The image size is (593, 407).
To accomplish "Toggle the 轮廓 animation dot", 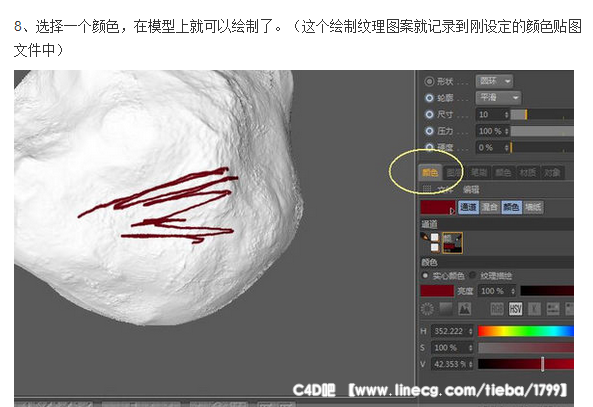I will 429,98.
